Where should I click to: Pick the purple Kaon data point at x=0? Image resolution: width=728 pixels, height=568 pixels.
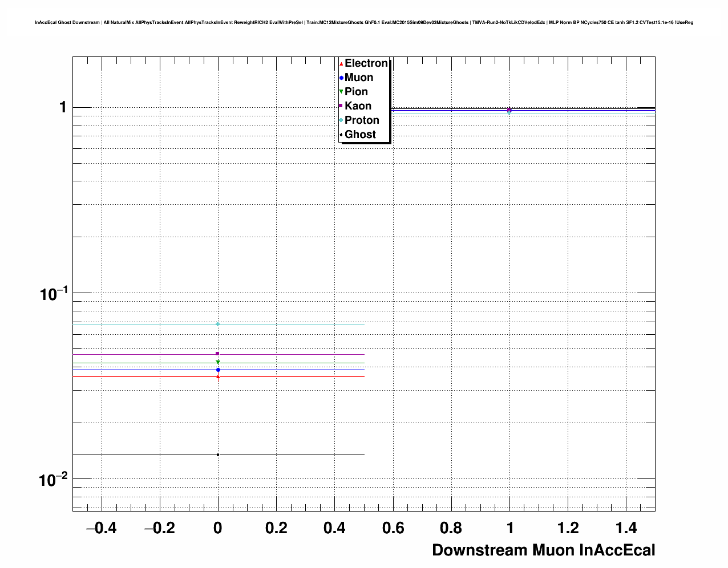coord(217,354)
